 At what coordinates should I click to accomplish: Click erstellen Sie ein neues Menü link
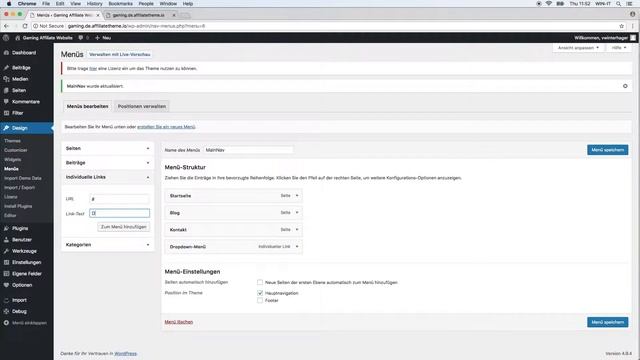coord(166,127)
